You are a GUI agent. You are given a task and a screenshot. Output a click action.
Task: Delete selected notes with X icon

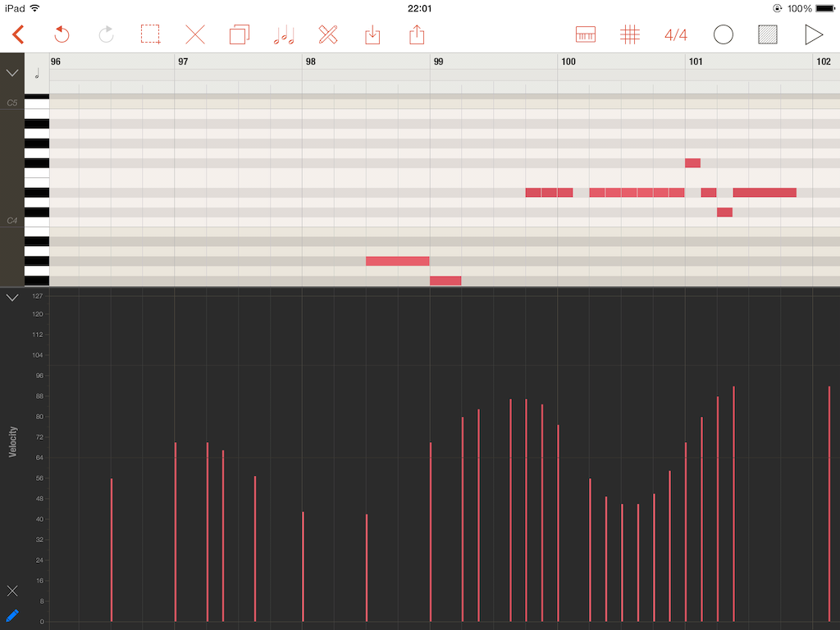[195, 34]
